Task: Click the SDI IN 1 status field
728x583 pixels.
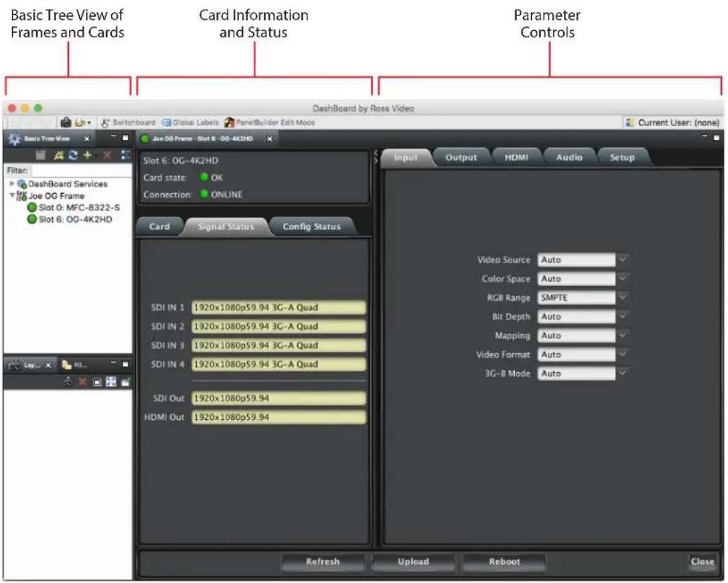Action: coord(279,308)
